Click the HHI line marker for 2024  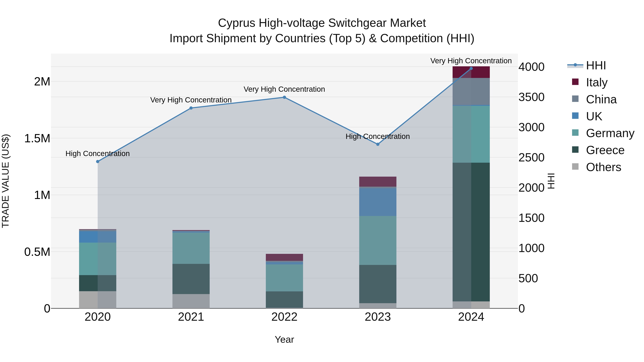click(471, 68)
